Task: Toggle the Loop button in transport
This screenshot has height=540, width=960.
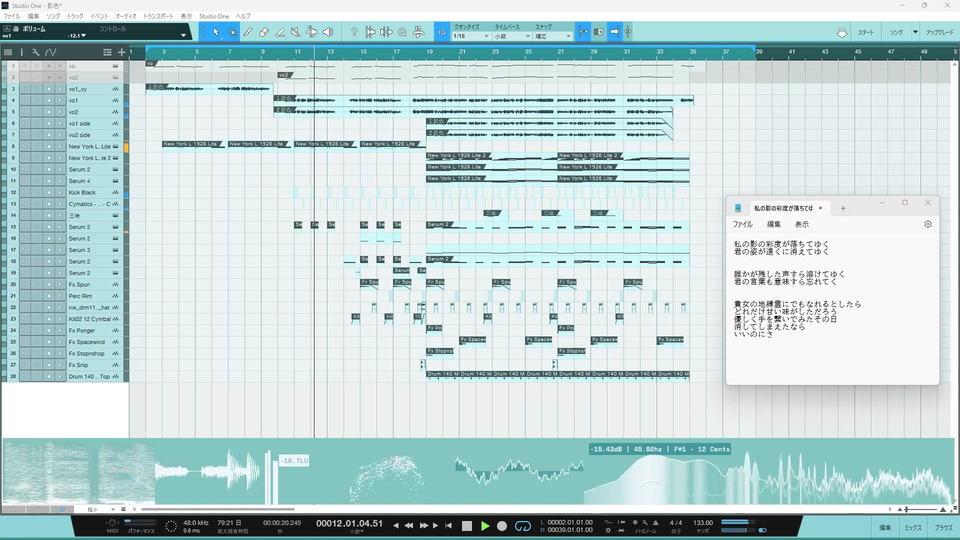Action: click(523, 526)
